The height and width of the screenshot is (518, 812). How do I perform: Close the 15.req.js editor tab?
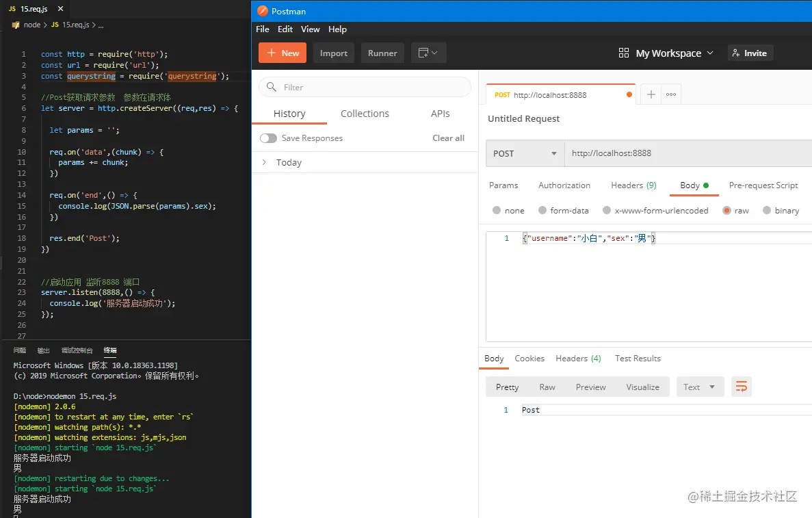pos(61,9)
